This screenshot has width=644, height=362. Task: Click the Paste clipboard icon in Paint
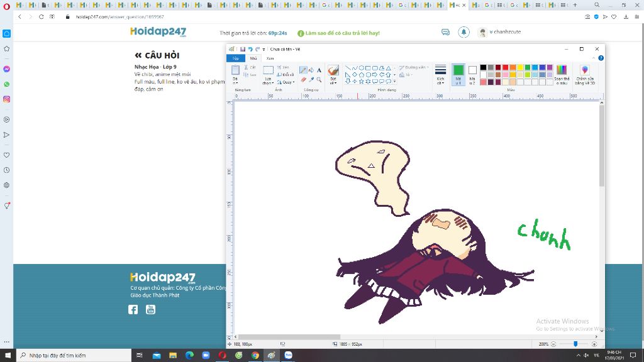click(235, 70)
